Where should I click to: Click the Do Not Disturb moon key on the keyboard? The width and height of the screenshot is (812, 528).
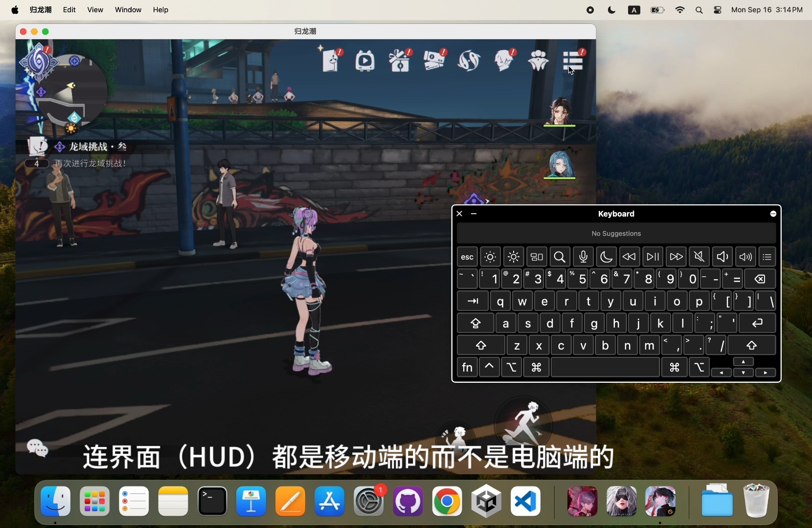point(607,257)
